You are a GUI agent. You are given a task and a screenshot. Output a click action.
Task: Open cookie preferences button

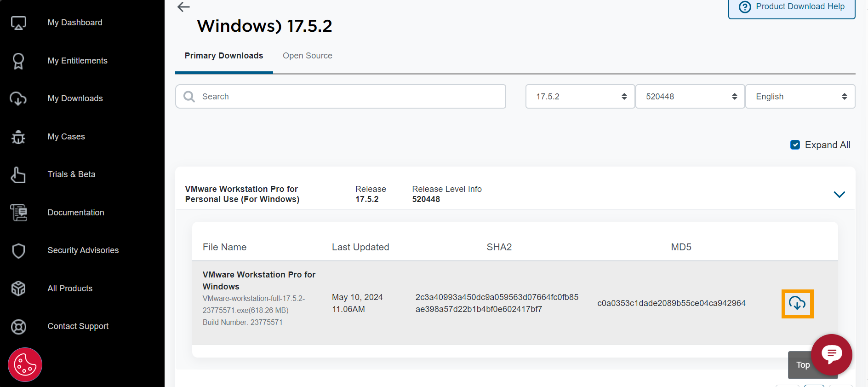[x=25, y=364]
